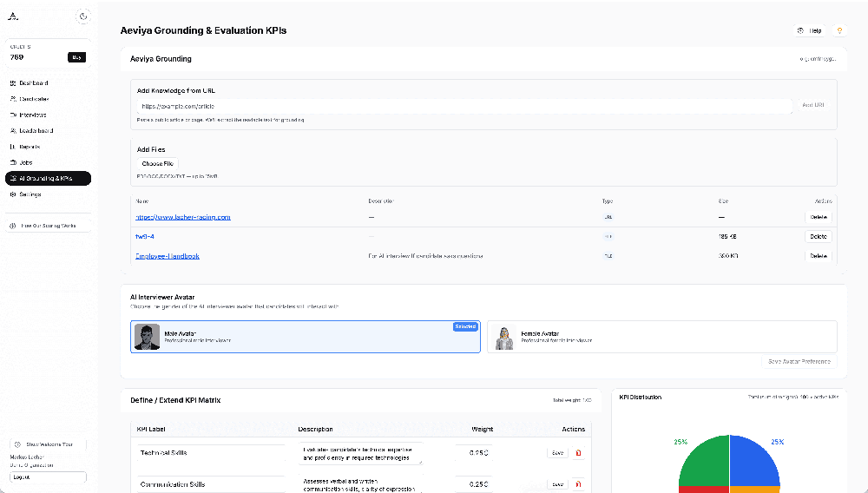Viewport: 868px width, 493px height.
Task: Focus the knowledge URL input field
Action: [464, 106]
